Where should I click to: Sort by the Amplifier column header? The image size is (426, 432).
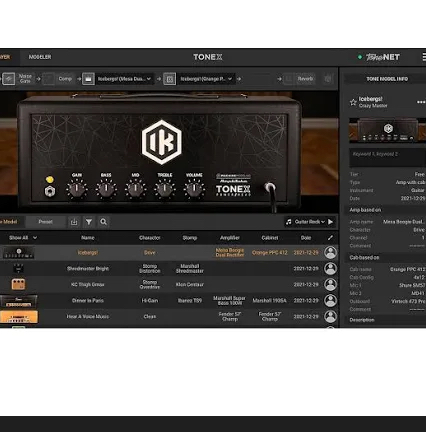230,238
